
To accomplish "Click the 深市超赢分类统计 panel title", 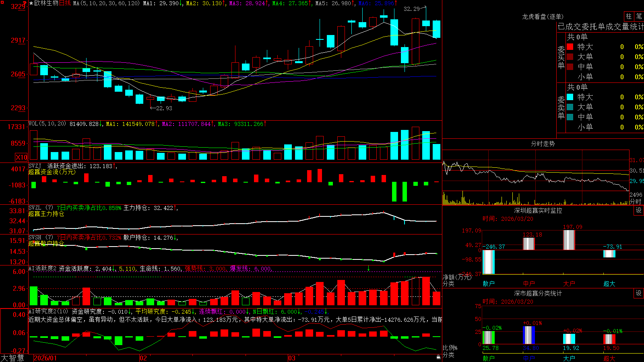I will 538,293.
